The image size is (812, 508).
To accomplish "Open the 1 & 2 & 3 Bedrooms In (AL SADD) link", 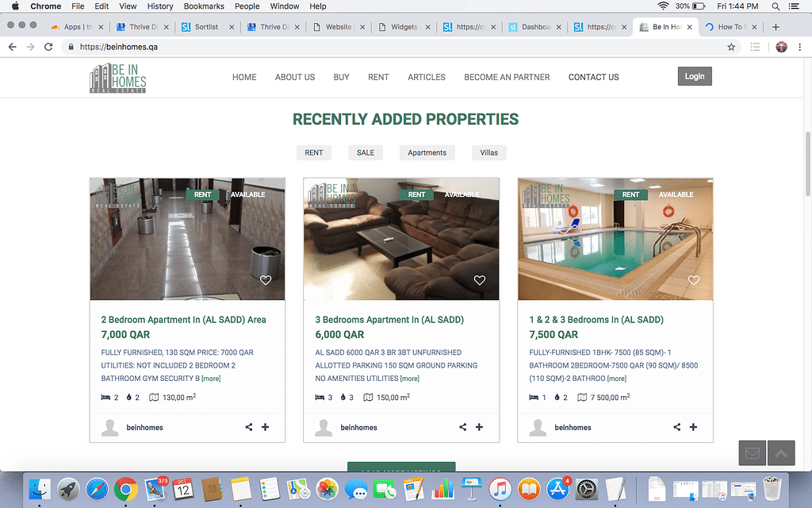I will pyautogui.click(x=596, y=320).
